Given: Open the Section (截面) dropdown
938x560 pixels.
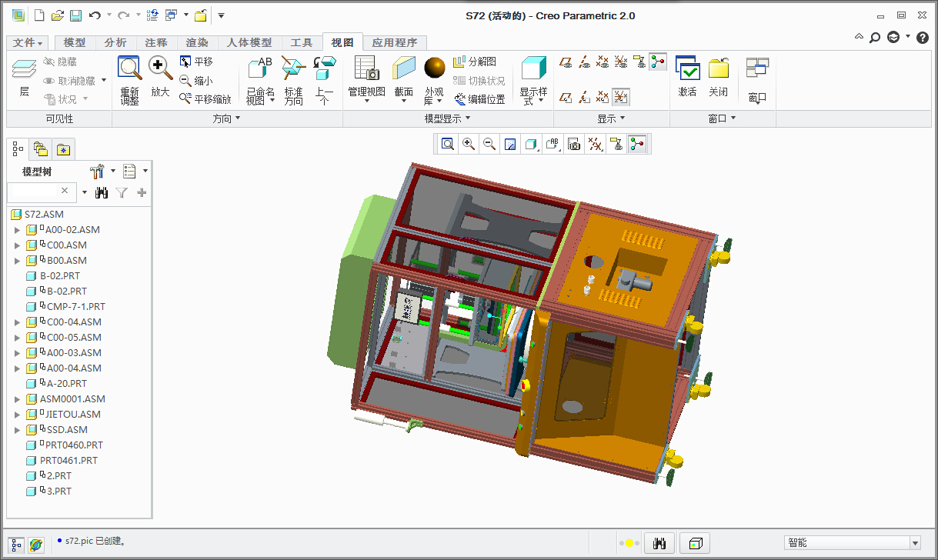Looking at the screenshot, I should 403,80.
